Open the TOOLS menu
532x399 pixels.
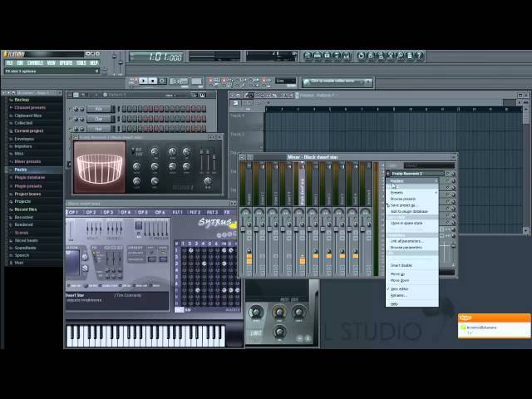point(81,63)
